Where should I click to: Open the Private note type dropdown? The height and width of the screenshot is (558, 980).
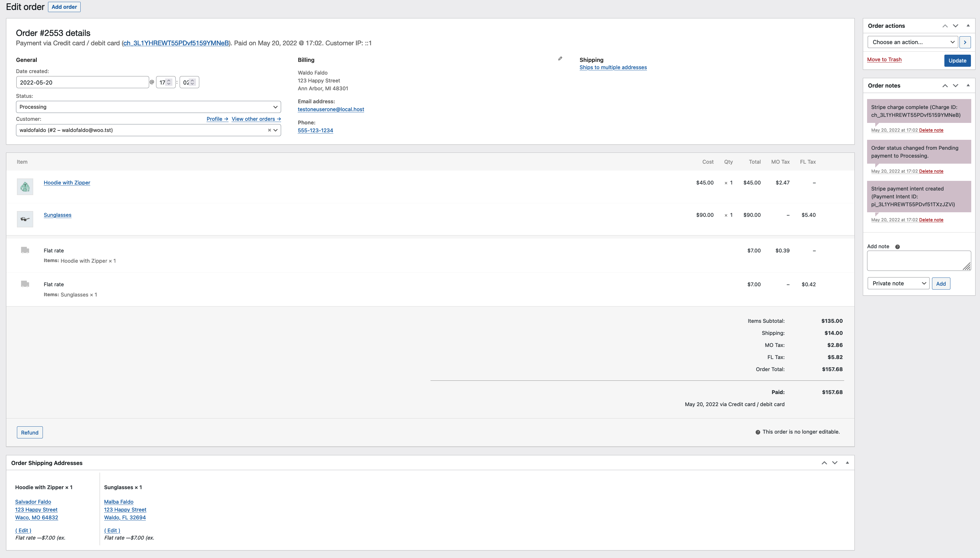pyautogui.click(x=898, y=283)
